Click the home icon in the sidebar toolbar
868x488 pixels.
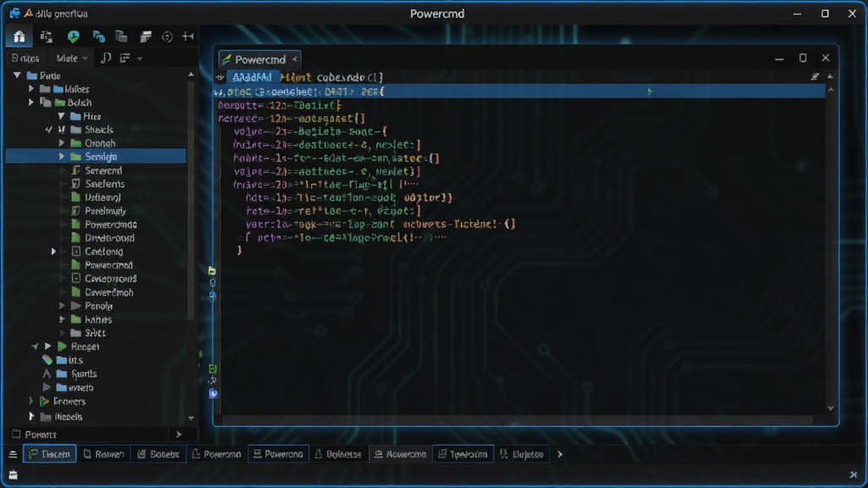coord(19,36)
